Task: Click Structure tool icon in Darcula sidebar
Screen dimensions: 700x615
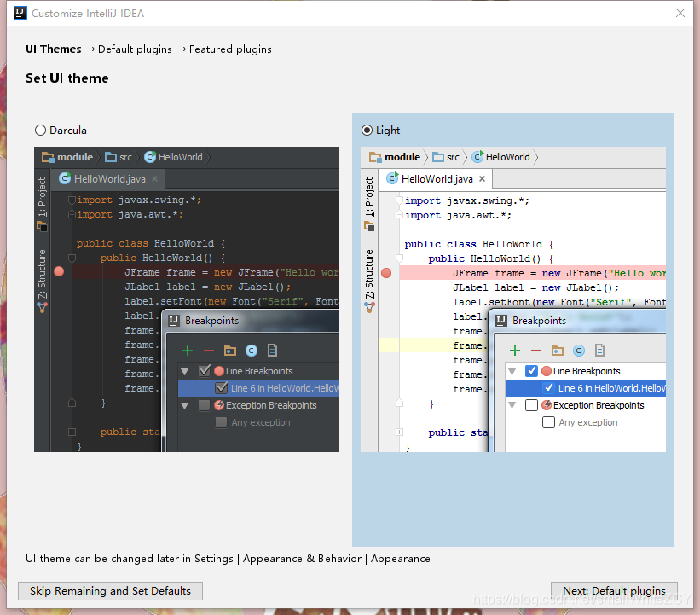Action: (x=42, y=307)
